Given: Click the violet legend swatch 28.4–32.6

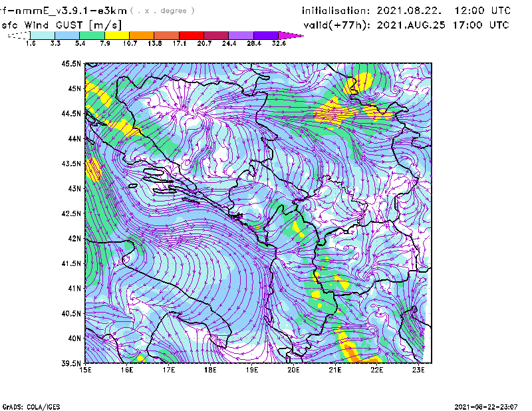Looking at the screenshot, I should click(x=266, y=35).
